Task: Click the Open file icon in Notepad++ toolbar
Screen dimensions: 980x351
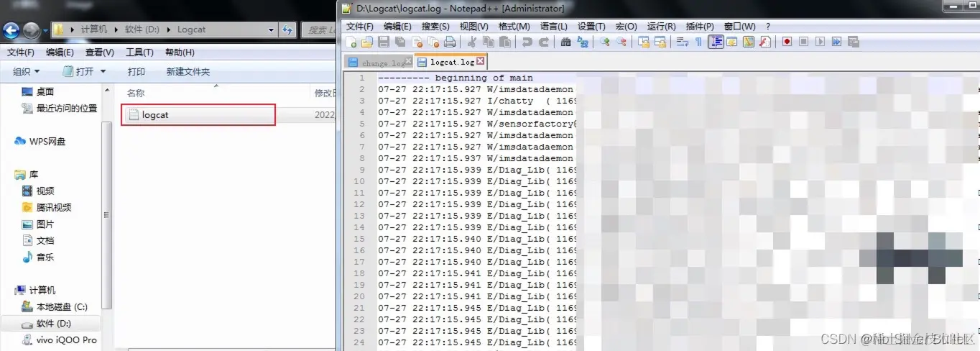Action: click(x=366, y=42)
